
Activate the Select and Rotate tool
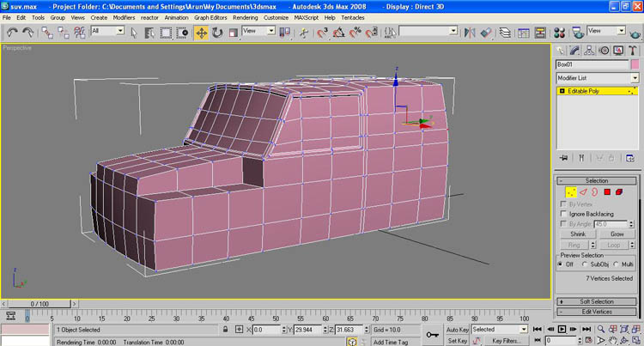click(217, 33)
